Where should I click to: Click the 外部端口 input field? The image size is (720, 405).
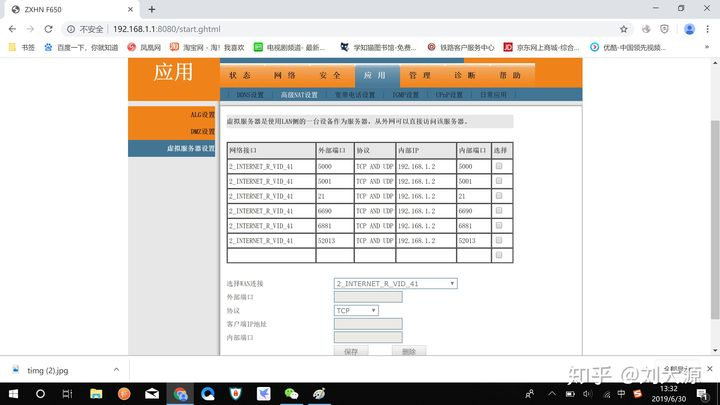[x=368, y=297]
